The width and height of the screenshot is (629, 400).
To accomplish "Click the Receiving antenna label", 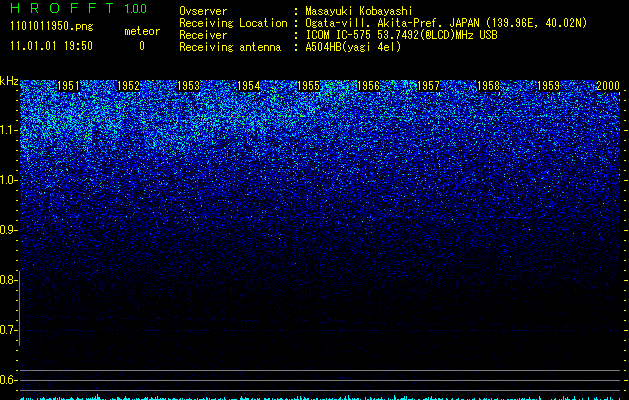I will [230, 47].
